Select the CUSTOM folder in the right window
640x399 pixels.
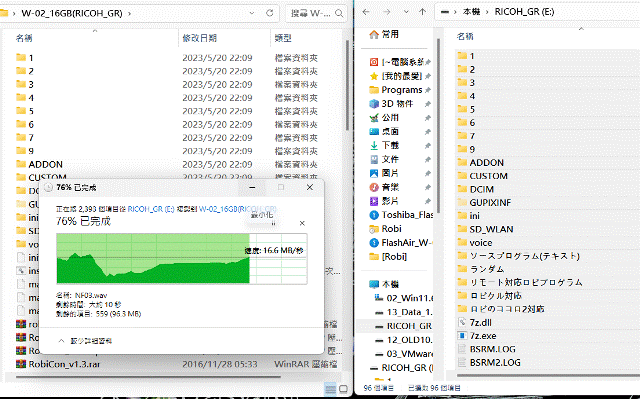[x=488, y=176]
